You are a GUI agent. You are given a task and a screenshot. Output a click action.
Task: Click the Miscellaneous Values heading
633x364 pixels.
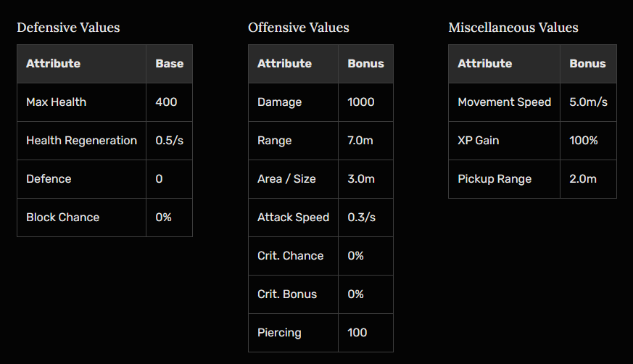(513, 28)
